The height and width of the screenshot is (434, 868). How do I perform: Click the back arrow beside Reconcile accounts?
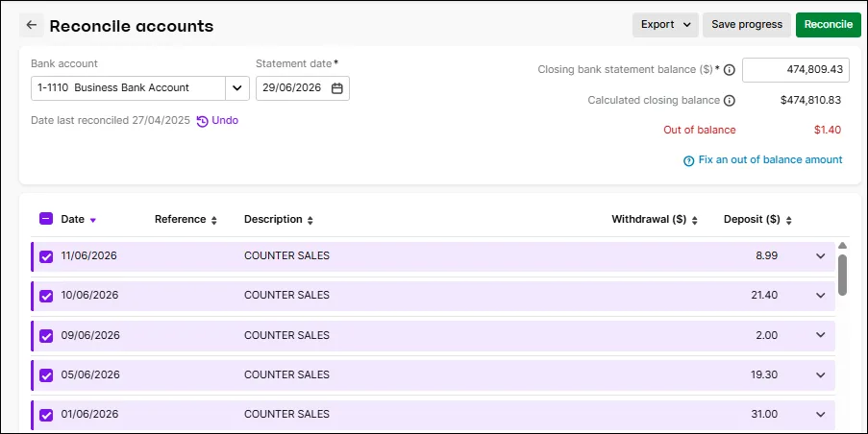32,25
